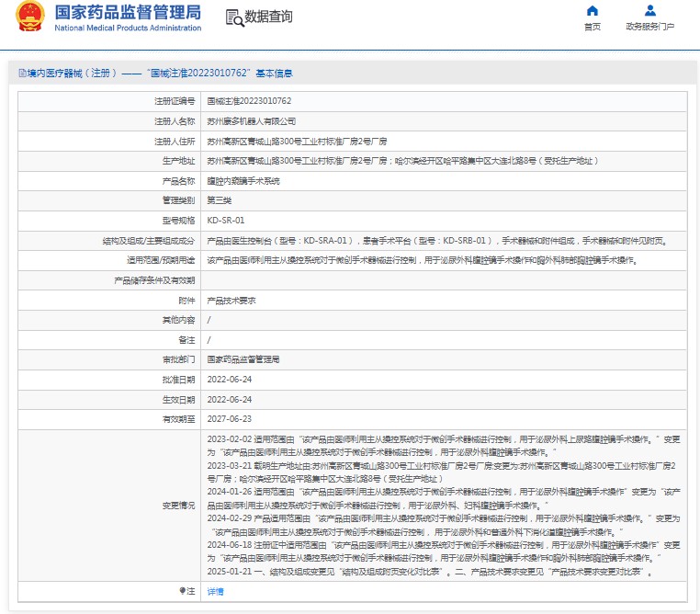This screenshot has height=614, width=700.
Task: Click the national emblem logo
Action: 30,18
